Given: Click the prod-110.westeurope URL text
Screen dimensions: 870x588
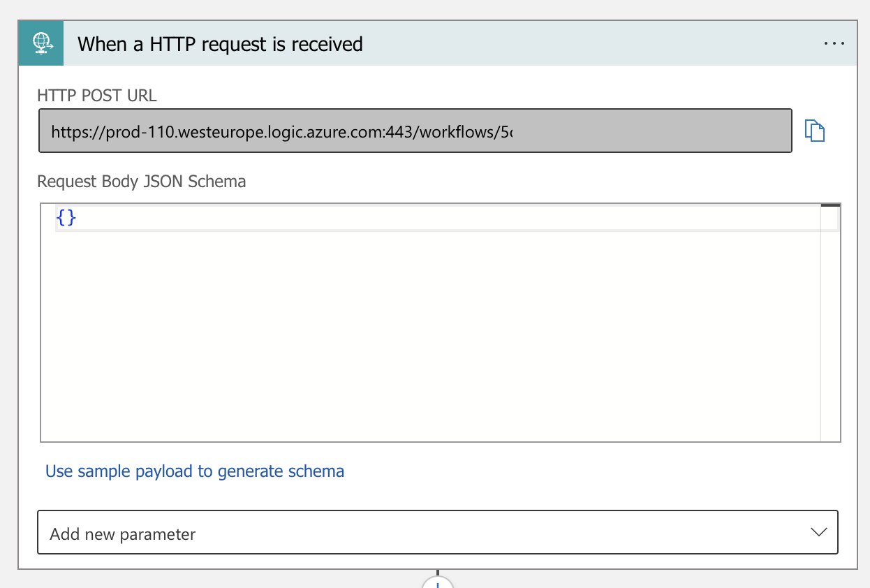Looking at the screenshot, I should point(279,131).
